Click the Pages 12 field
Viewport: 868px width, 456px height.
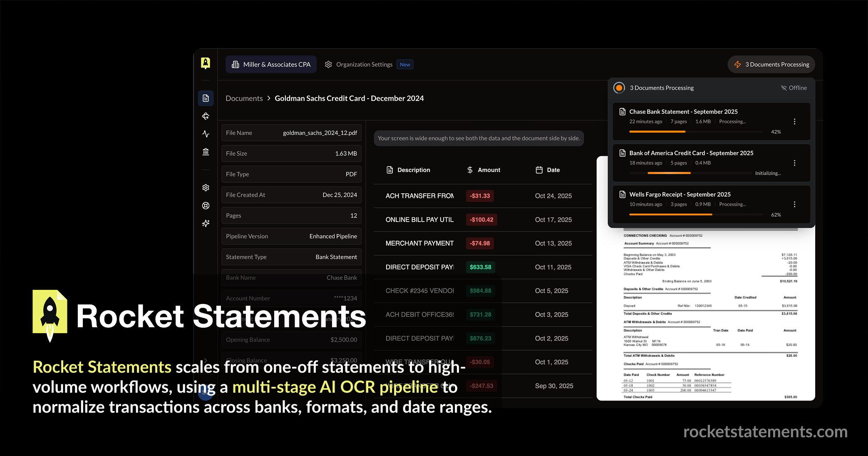click(x=291, y=216)
